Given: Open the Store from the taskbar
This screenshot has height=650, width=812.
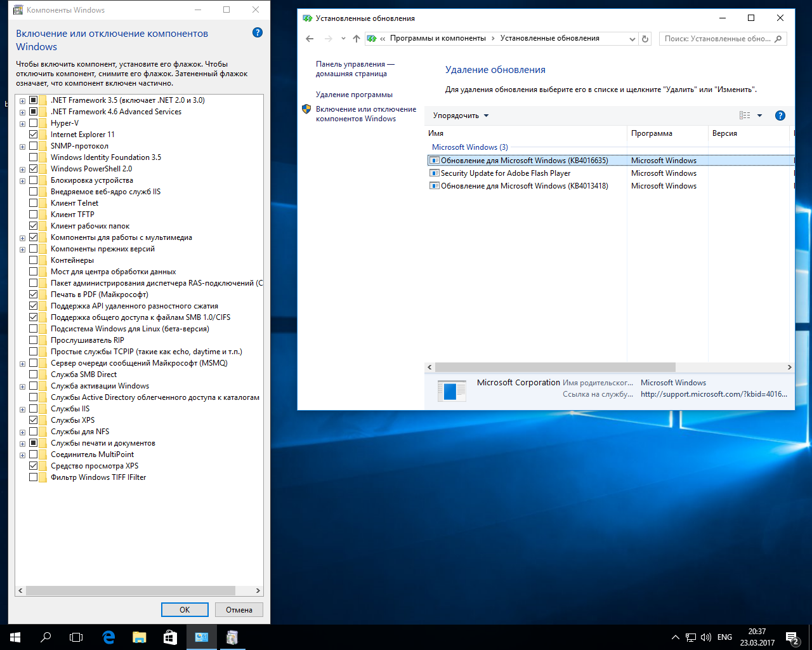Looking at the screenshot, I should (x=170, y=637).
